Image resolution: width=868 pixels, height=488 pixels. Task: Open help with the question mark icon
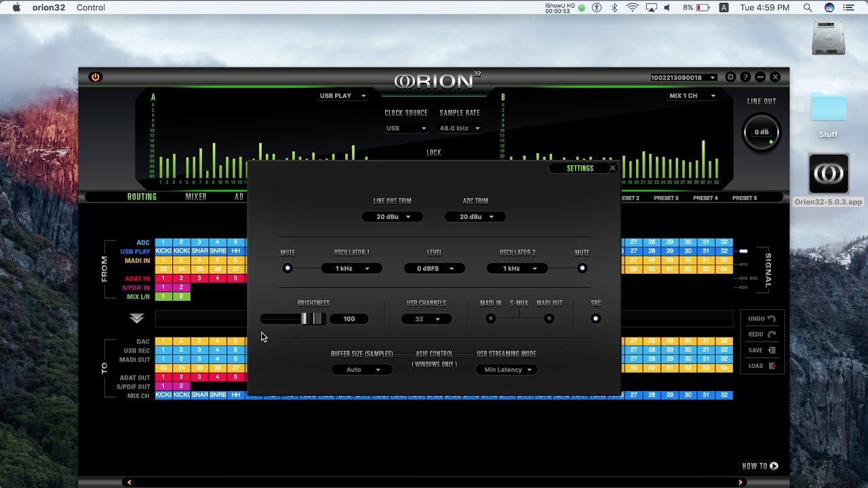coord(745,77)
